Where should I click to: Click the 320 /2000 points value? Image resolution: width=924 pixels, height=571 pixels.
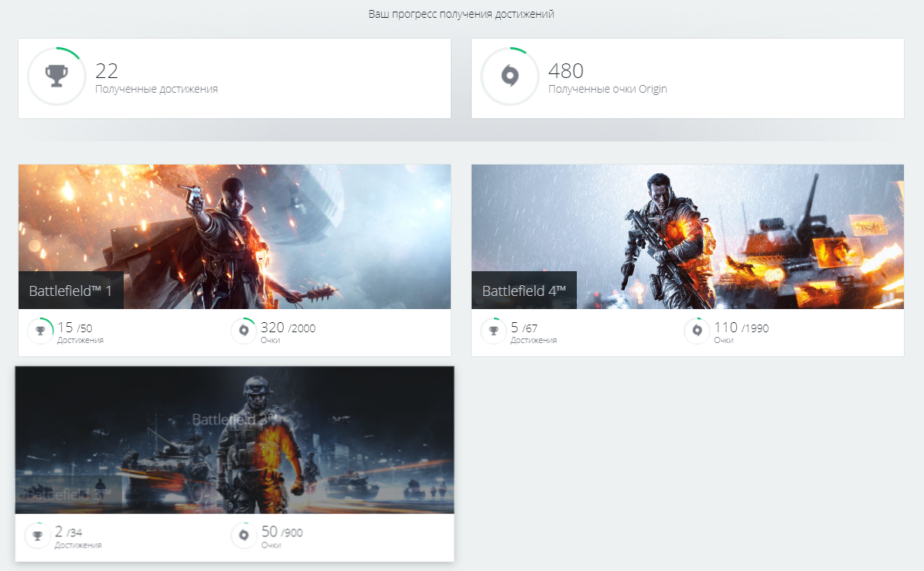(288, 328)
